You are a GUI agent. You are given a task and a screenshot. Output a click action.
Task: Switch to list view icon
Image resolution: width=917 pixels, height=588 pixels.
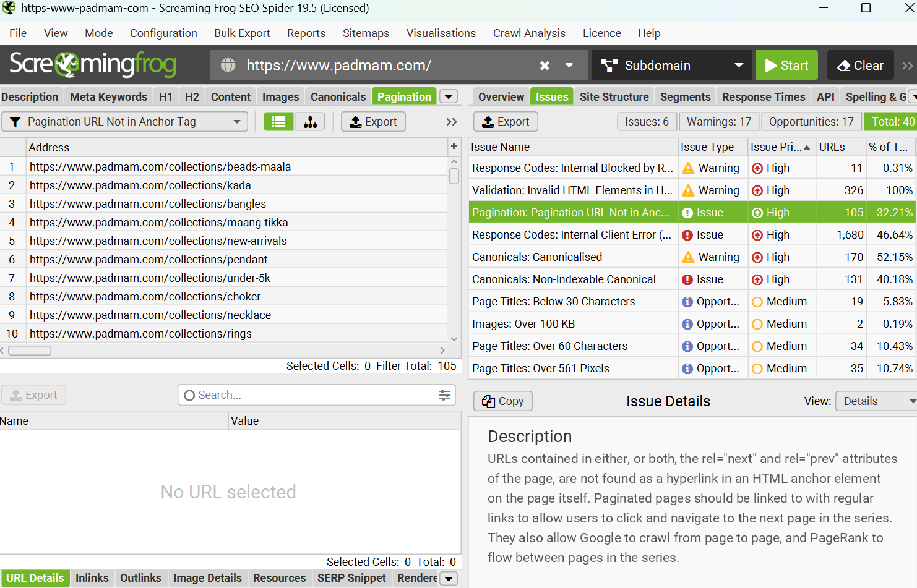coord(279,122)
